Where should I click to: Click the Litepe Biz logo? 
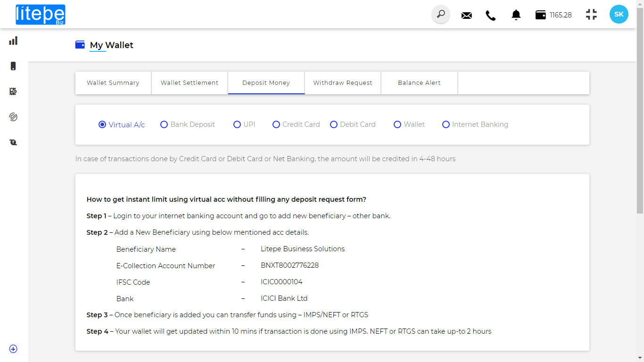point(41,15)
